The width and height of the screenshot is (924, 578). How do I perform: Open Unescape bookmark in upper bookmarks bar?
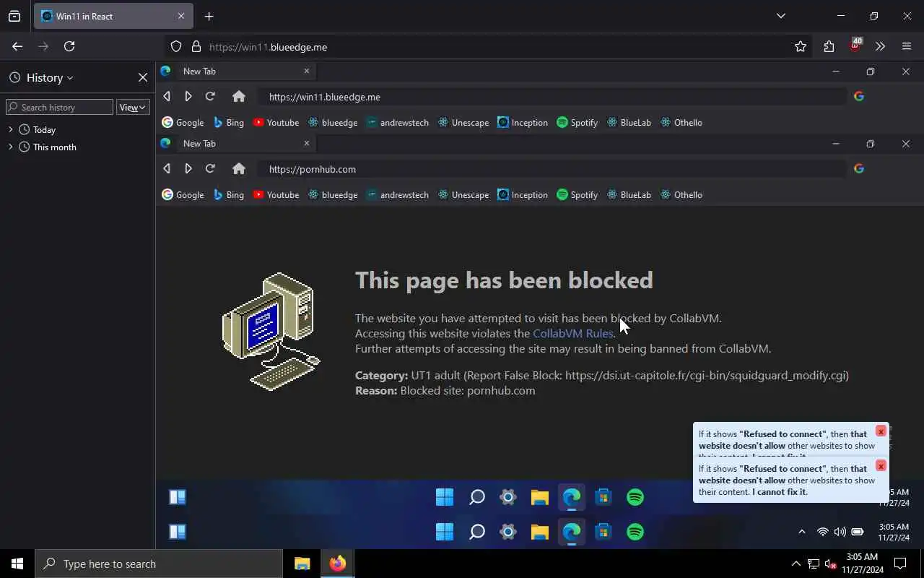click(x=463, y=122)
